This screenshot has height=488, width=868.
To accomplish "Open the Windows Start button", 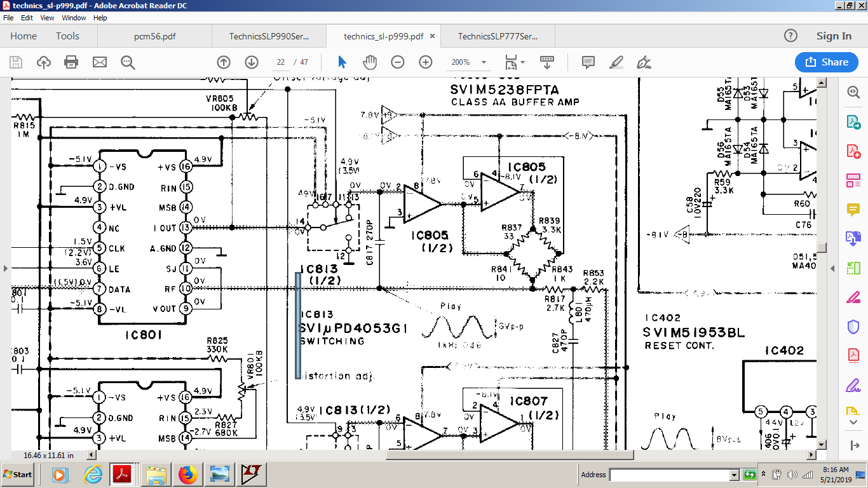I will point(18,475).
